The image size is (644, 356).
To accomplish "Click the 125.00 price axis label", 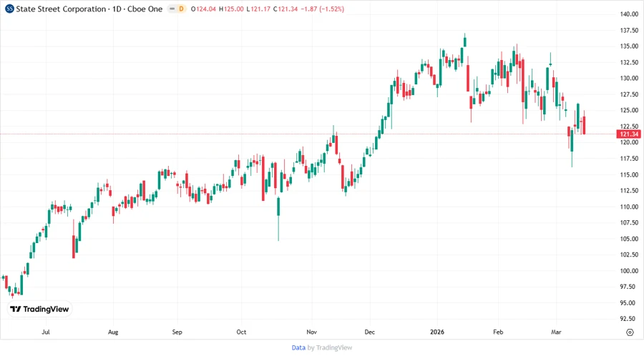I will point(629,110).
